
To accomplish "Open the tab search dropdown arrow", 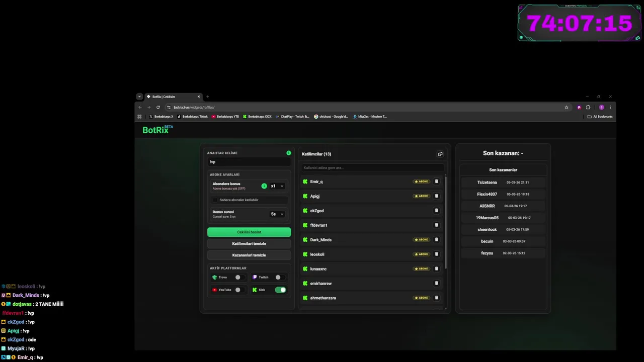I will point(140,97).
